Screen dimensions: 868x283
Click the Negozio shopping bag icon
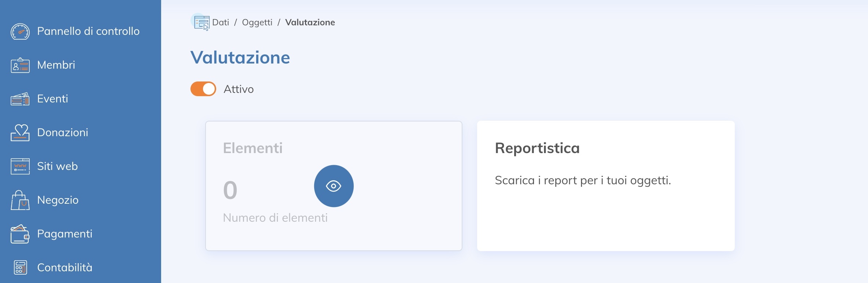coord(20,200)
